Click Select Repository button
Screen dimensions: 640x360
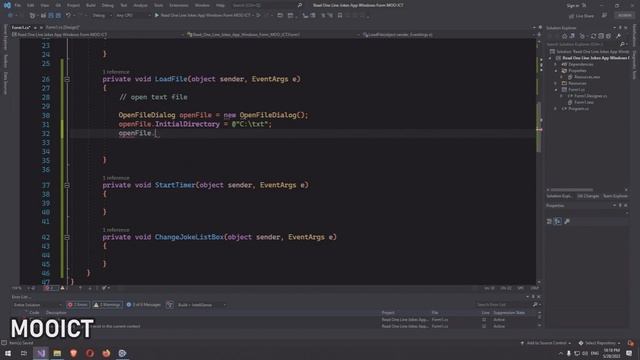(x=600, y=343)
